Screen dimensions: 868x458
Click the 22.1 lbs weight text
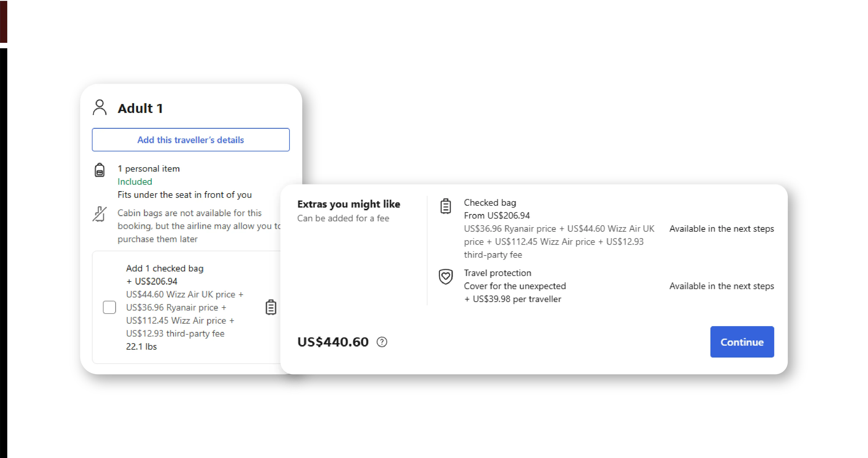[x=141, y=347]
